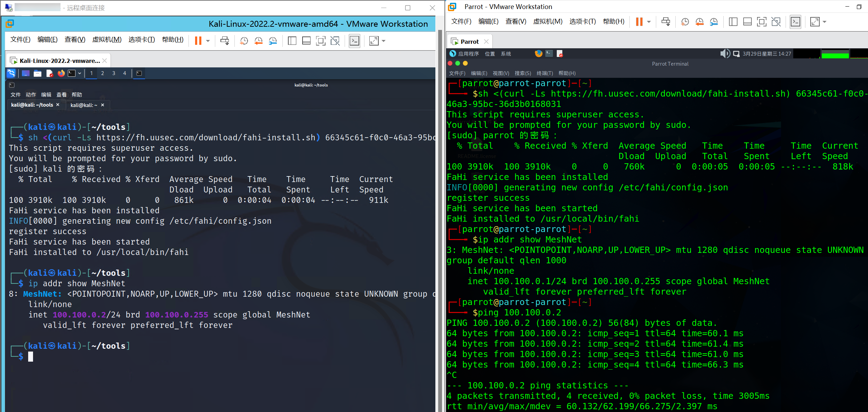
Task: Expand pause power dropdown in Kali VMware
Action: pyautogui.click(x=208, y=41)
